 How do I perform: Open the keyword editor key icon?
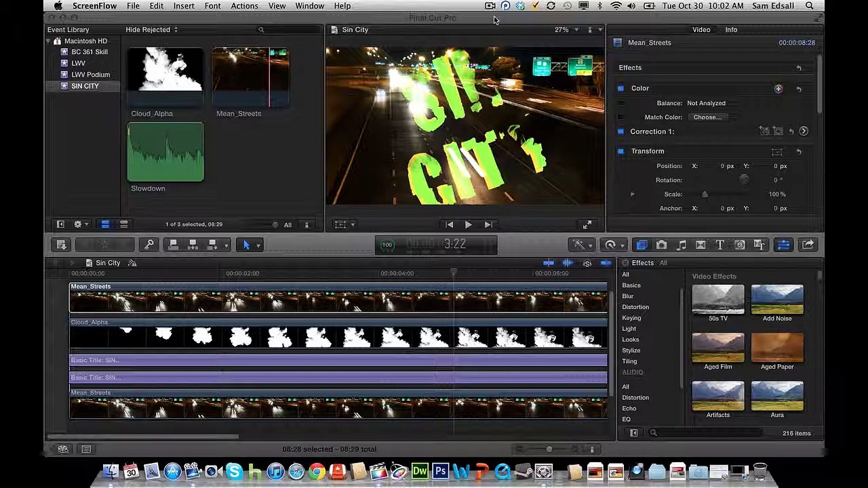click(x=149, y=245)
